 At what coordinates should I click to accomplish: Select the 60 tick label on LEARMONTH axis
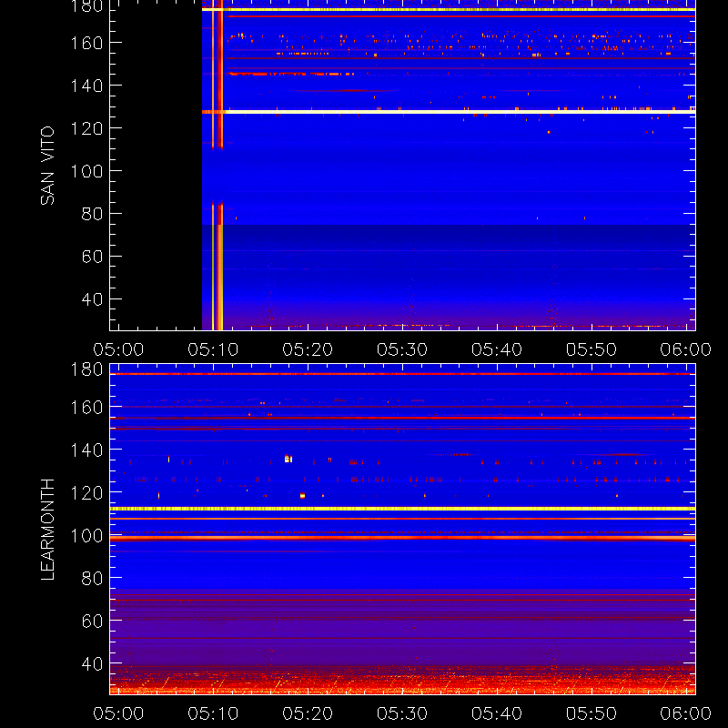[x=92, y=621]
